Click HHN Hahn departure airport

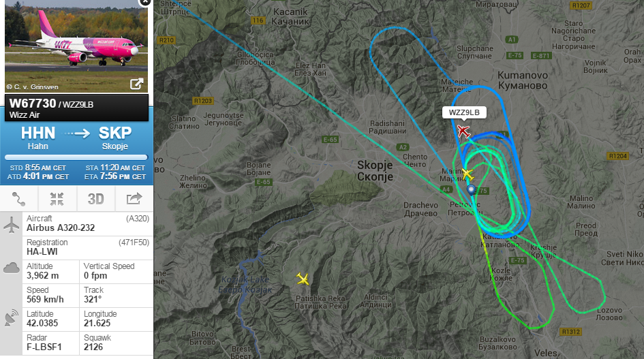point(37,138)
